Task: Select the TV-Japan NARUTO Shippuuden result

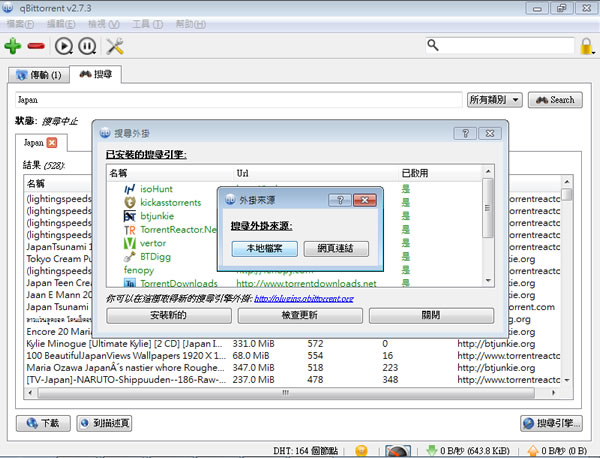Action: click(x=126, y=380)
